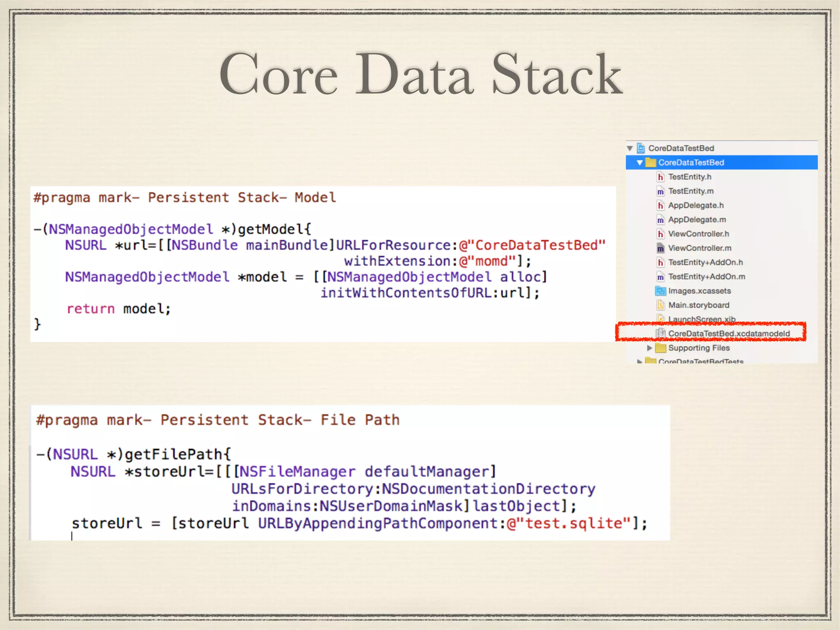The height and width of the screenshot is (630, 840).
Task: Click the Core Data Stack slide title
Action: tap(421, 75)
